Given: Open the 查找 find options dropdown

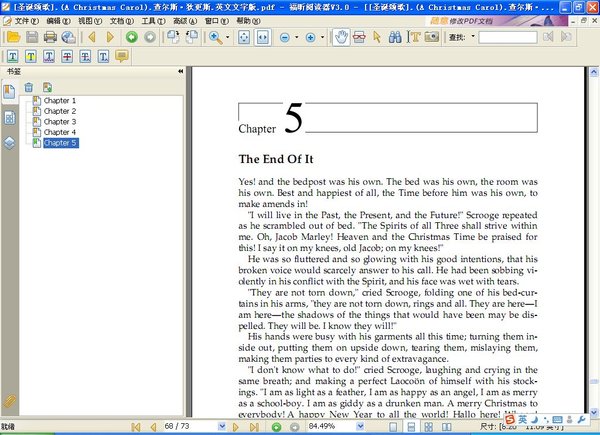Looking at the screenshot, I should pyautogui.click(x=473, y=37).
